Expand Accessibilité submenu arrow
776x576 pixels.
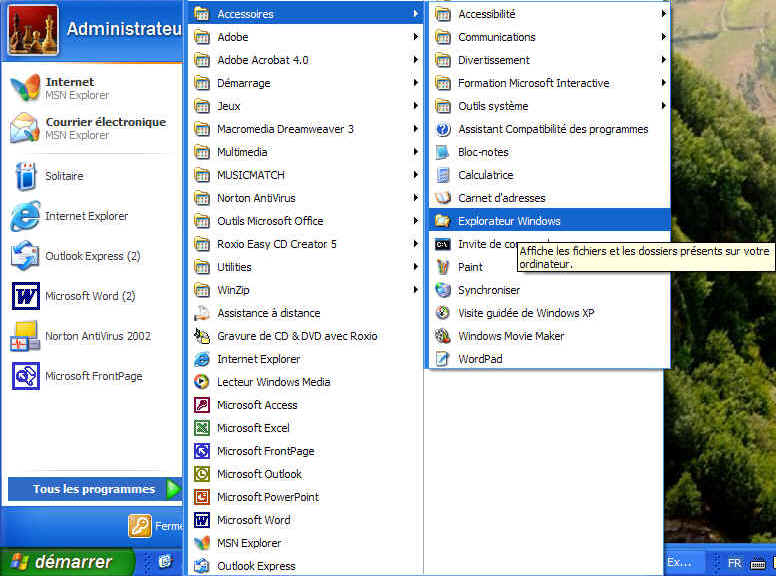(664, 14)
